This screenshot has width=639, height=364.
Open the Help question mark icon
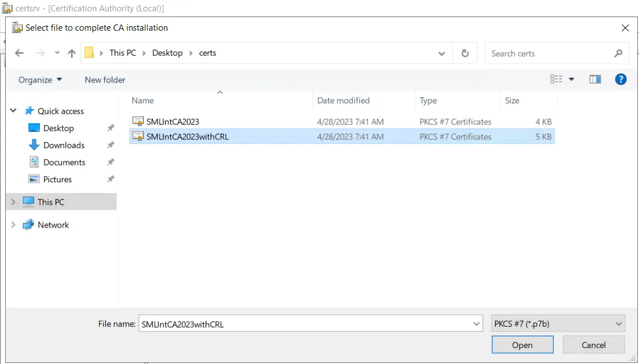coord(621,80)
